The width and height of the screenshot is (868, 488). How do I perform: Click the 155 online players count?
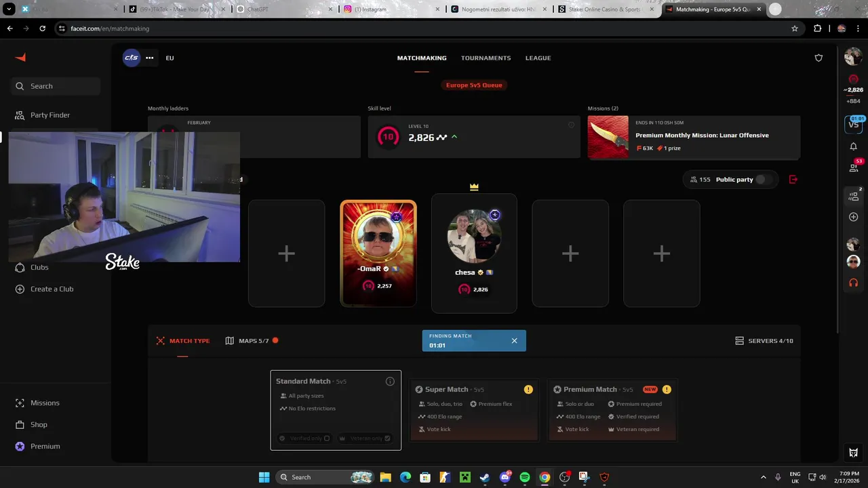pyautogui.click(x=700, y=180)
